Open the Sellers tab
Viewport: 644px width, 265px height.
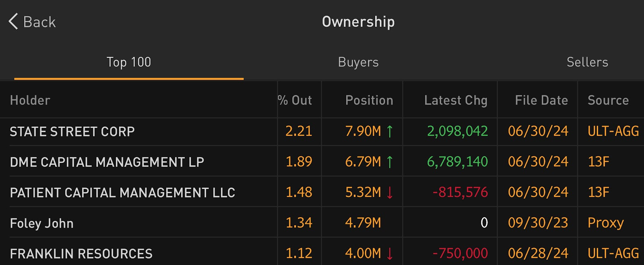tap(587, 62)
